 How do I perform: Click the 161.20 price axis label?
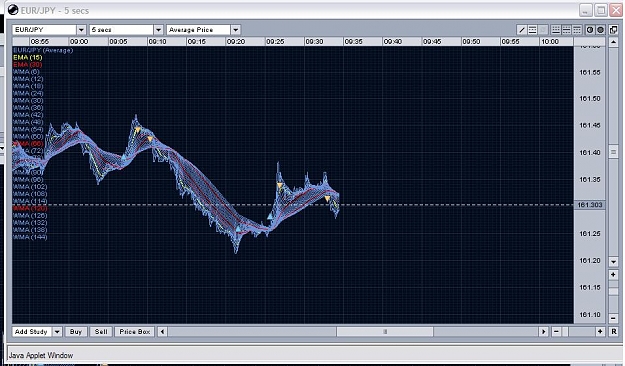(590, 260)
